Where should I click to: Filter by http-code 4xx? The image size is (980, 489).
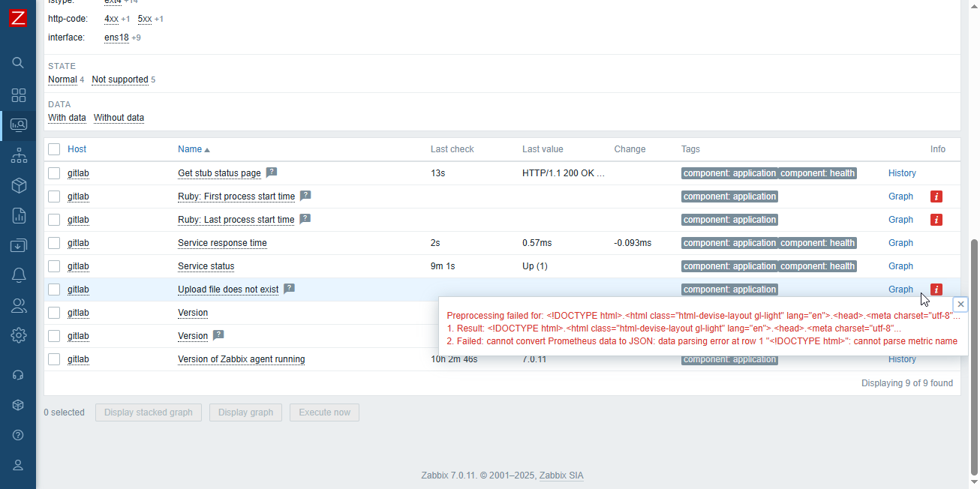click(111, 19)
